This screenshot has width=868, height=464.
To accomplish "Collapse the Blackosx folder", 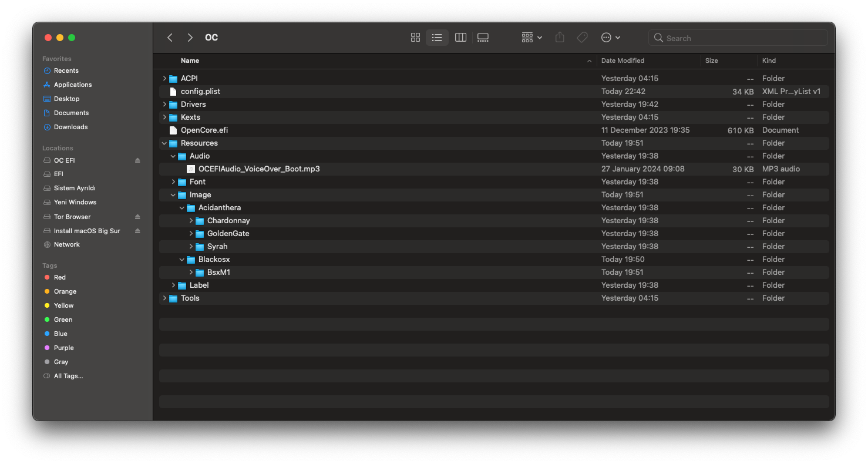I will 182,259.
